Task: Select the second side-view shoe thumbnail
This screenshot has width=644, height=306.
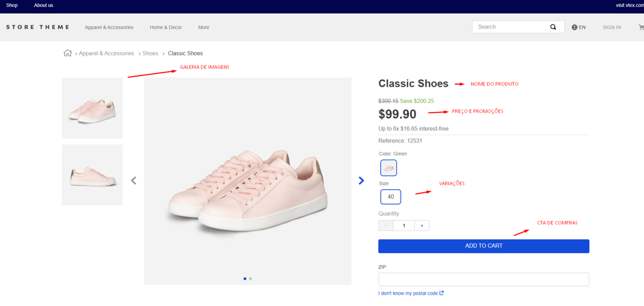Action: 92,175
